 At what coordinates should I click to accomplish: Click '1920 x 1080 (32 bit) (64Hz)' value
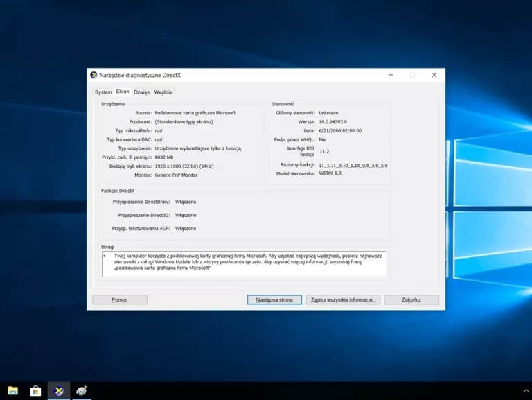[x=184, y=166]
